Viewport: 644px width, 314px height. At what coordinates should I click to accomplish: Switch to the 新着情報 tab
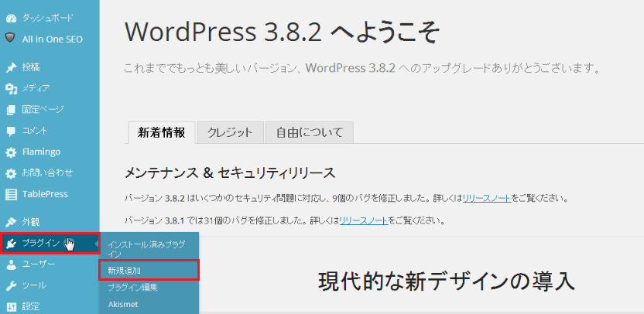(162, 132)
